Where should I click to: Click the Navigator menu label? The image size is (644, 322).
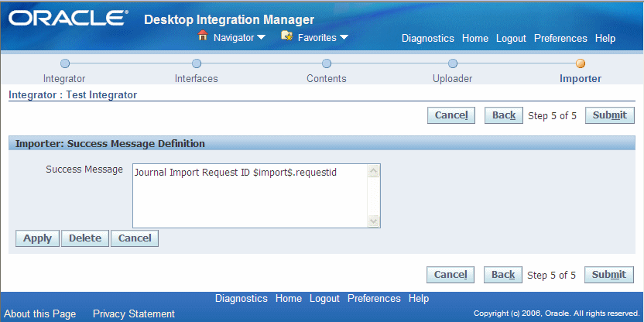click(x=234, y=38)
